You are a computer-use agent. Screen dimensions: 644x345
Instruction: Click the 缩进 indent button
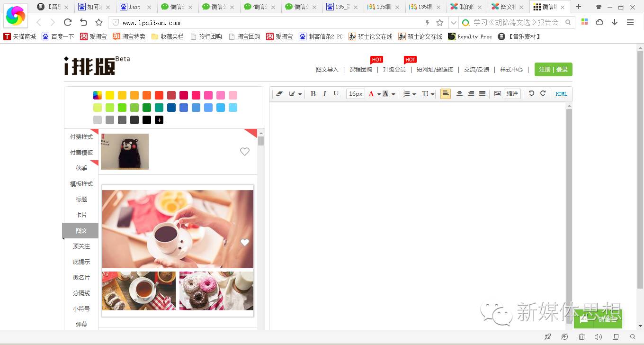[x=512, y=93]
